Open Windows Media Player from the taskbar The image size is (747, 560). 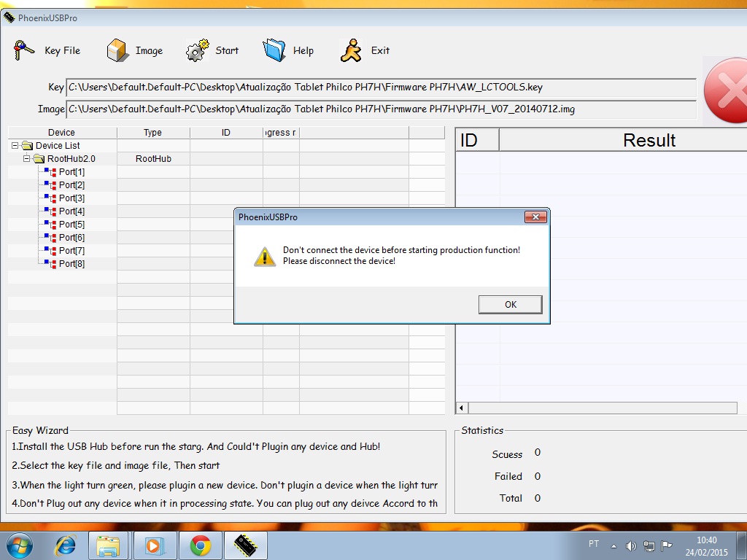(154, 545)
